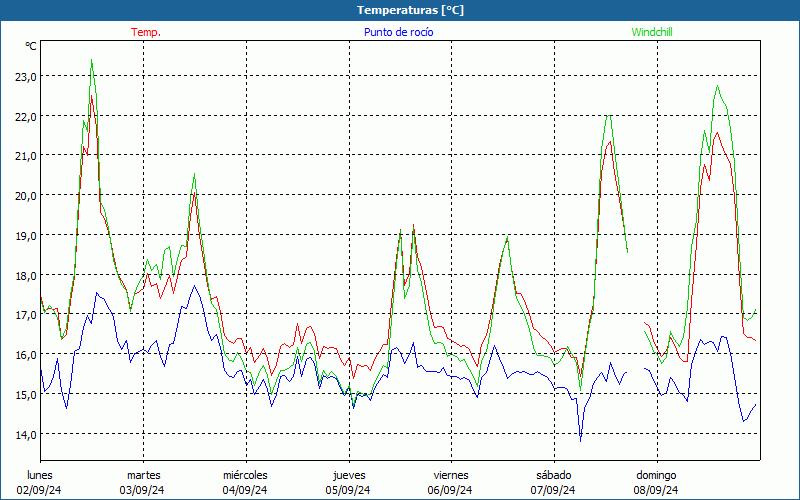Select the green 'Windchill' legend label
The width and height of the screenshot is (800, 500).
click(652, 32)
